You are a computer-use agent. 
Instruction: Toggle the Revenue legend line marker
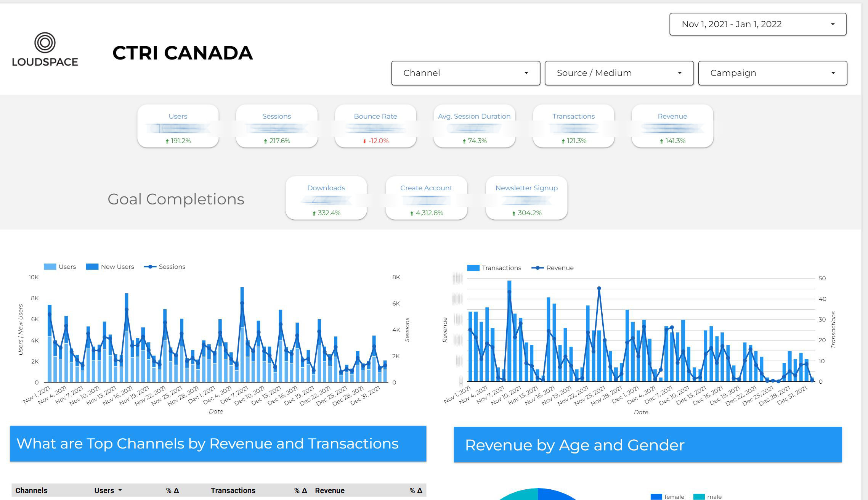[x=537, y=268]
